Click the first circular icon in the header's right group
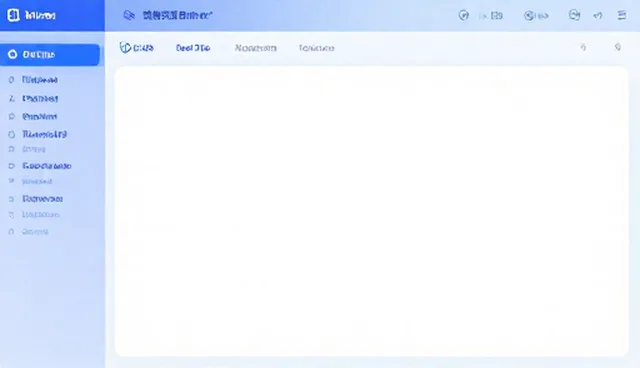This screenshot has height=368, width=640. click(x=464, y=16)
